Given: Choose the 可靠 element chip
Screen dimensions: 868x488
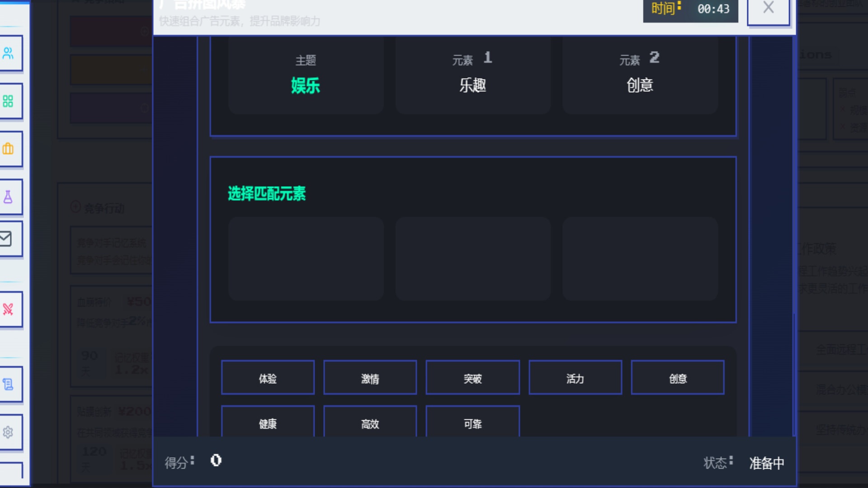Looking at the screenshot, I should click(x=473, y=424).
